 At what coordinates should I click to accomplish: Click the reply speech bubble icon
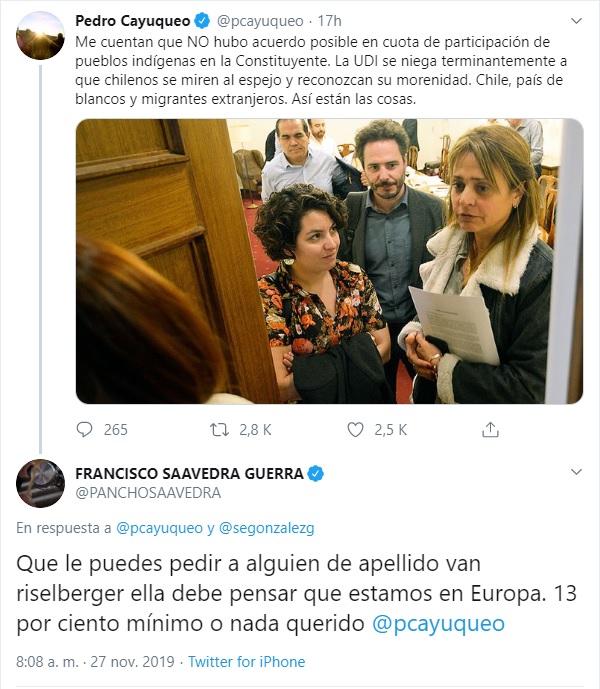coord(84,429)
